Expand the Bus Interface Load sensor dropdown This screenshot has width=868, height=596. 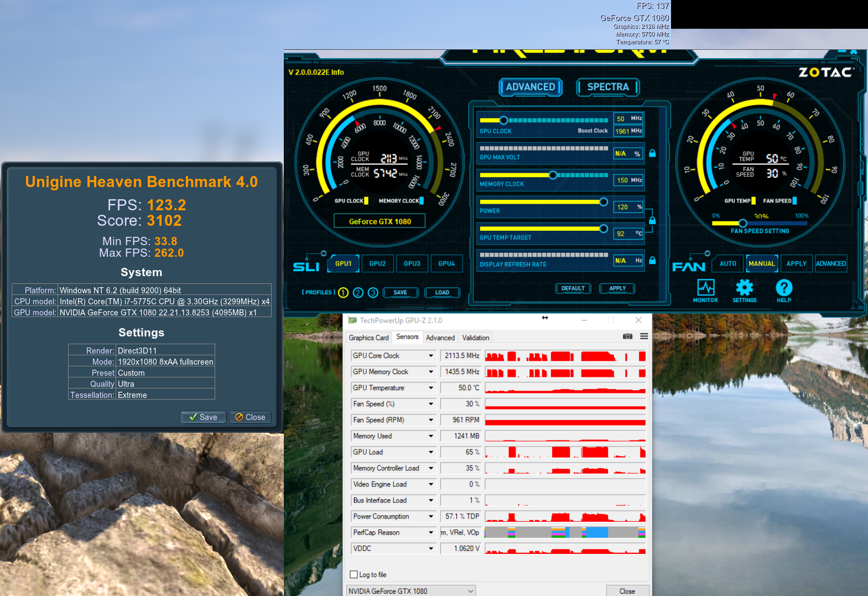point(431,500)
